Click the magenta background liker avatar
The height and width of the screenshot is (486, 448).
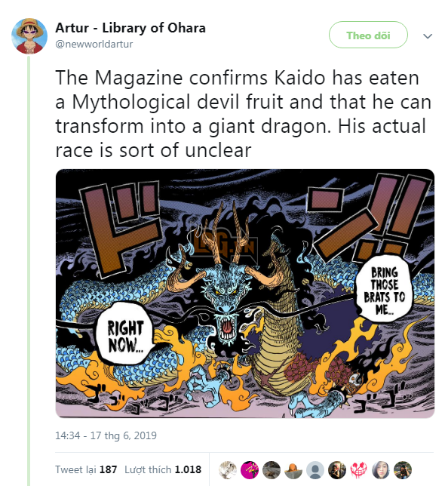[x=250, y=470]
